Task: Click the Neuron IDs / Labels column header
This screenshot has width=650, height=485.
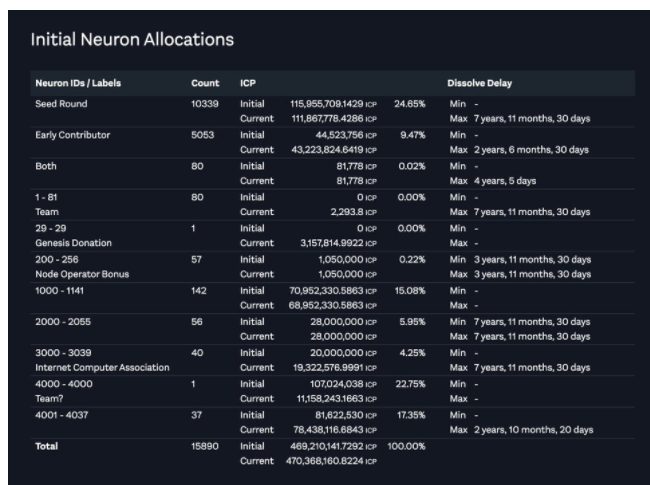Action: point(78,83)
